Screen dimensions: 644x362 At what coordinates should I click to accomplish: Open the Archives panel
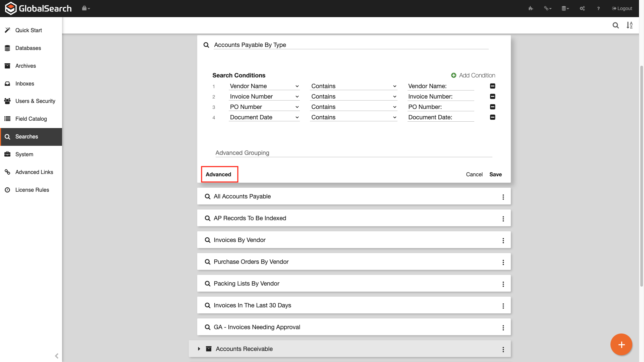pyautogui.click(x=26, y=66)
